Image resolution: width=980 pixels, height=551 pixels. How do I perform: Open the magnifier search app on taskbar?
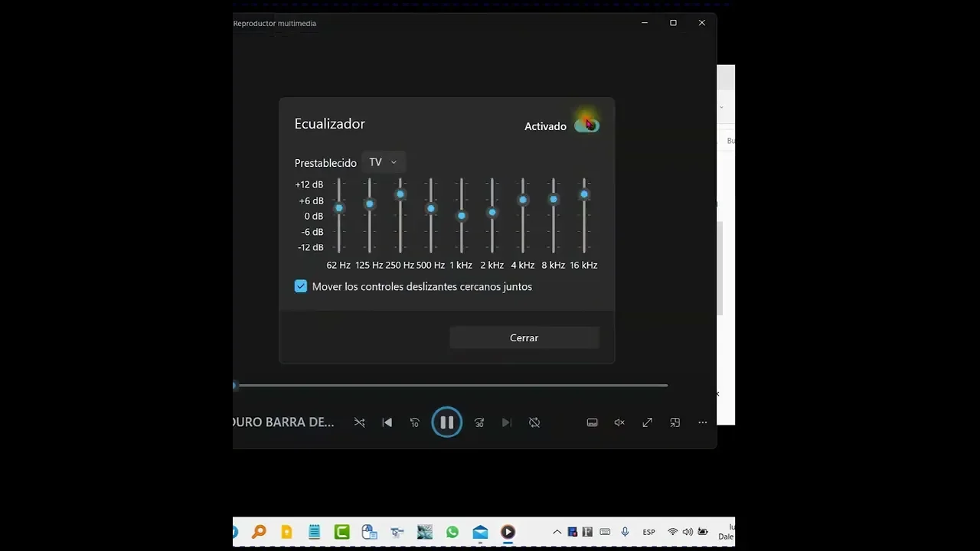(x=259, y=532)
